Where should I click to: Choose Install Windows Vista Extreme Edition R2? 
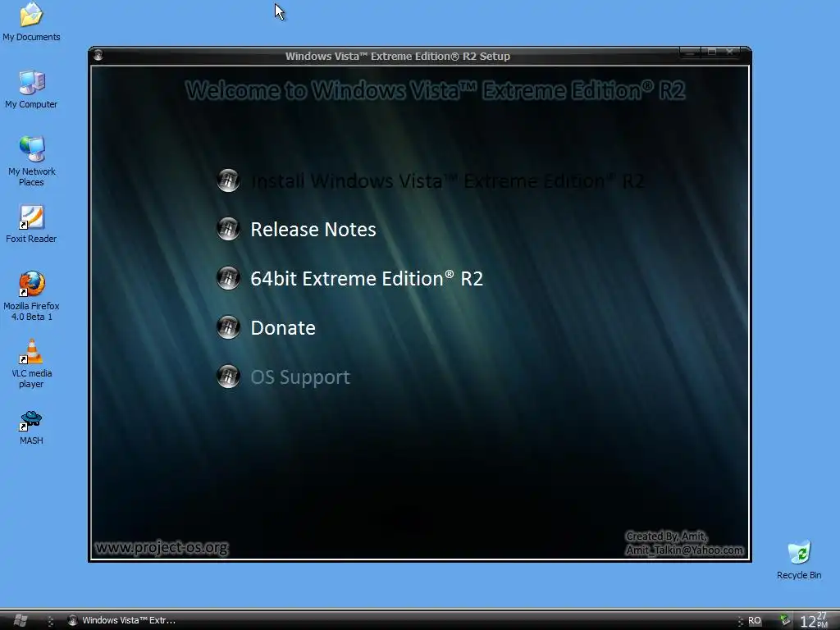coord(447,181)
